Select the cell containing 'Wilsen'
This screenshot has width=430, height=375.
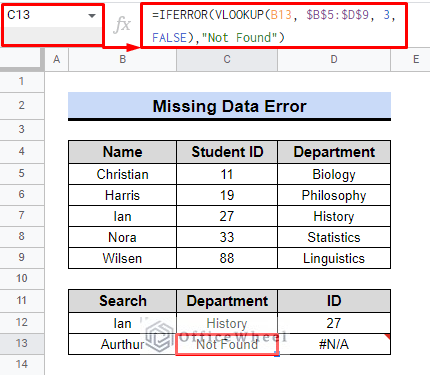click(x=122, y=258)
